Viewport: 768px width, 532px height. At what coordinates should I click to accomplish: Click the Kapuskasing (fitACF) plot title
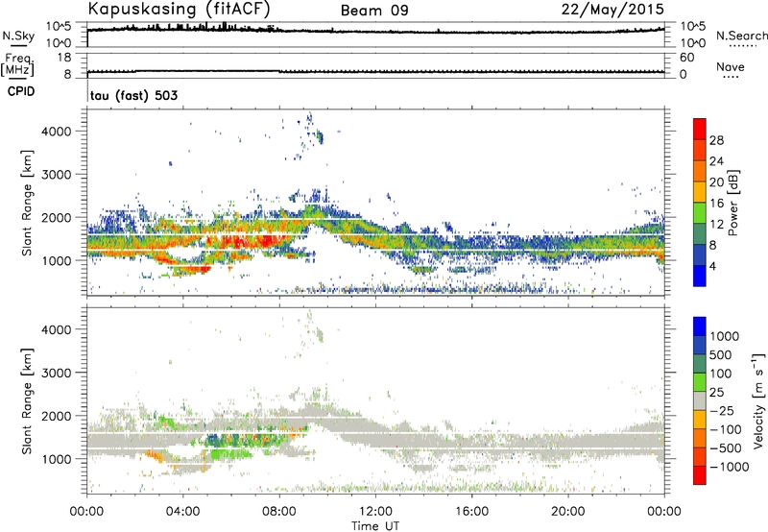click(179, 9)
